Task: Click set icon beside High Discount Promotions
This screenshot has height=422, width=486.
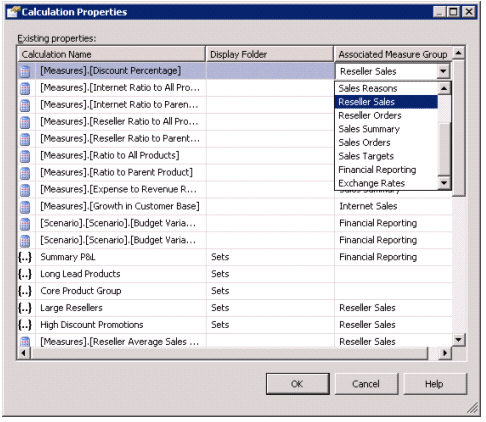Action: tap(25, 325)
